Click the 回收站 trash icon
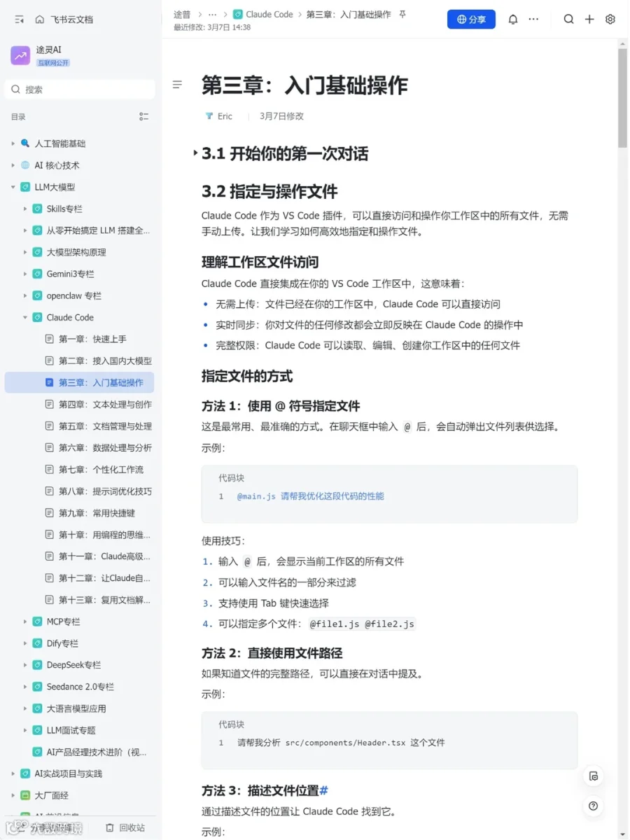The height and width of the screenshot is (840, 630). pos(110,827)
